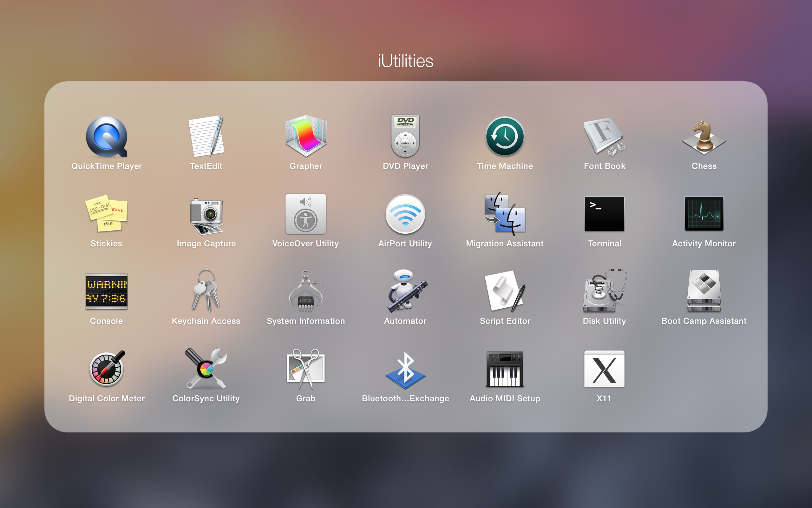
Task: Launch Bluetooth File Exchange icon
Action: coord(405,370)
